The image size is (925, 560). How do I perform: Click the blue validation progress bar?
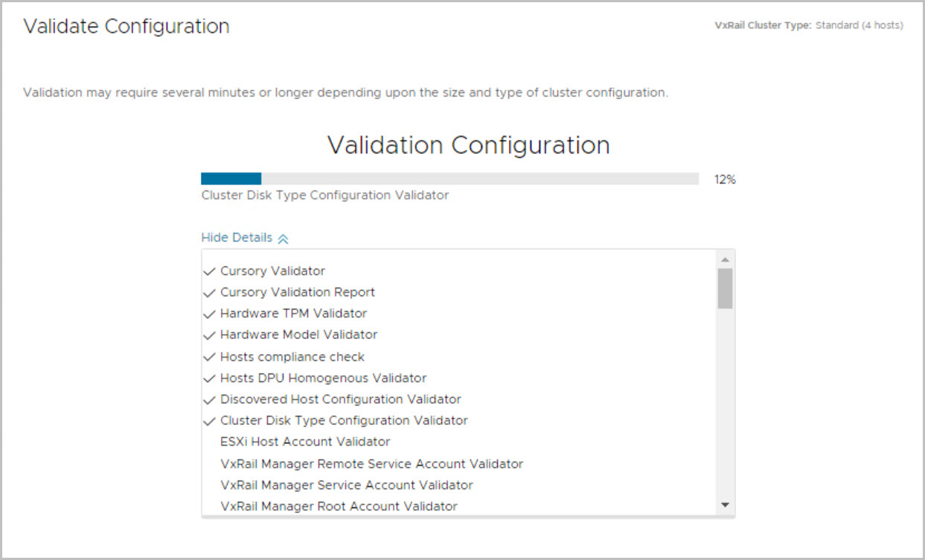(231, 178)
